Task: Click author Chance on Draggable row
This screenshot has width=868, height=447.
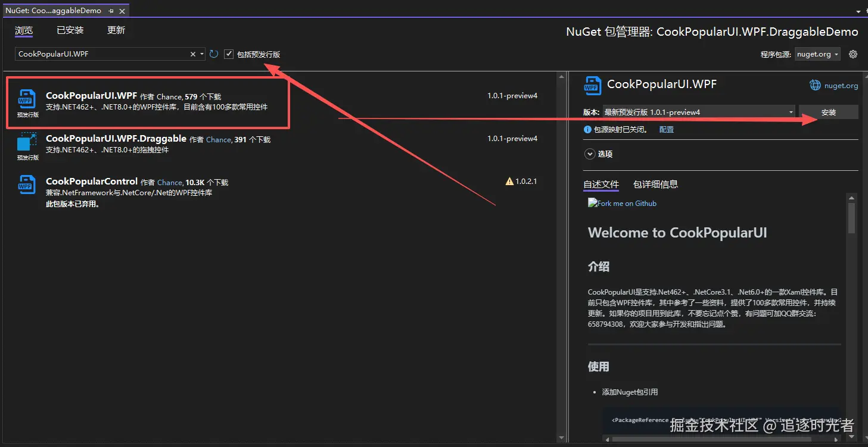Action: point(219,140)
